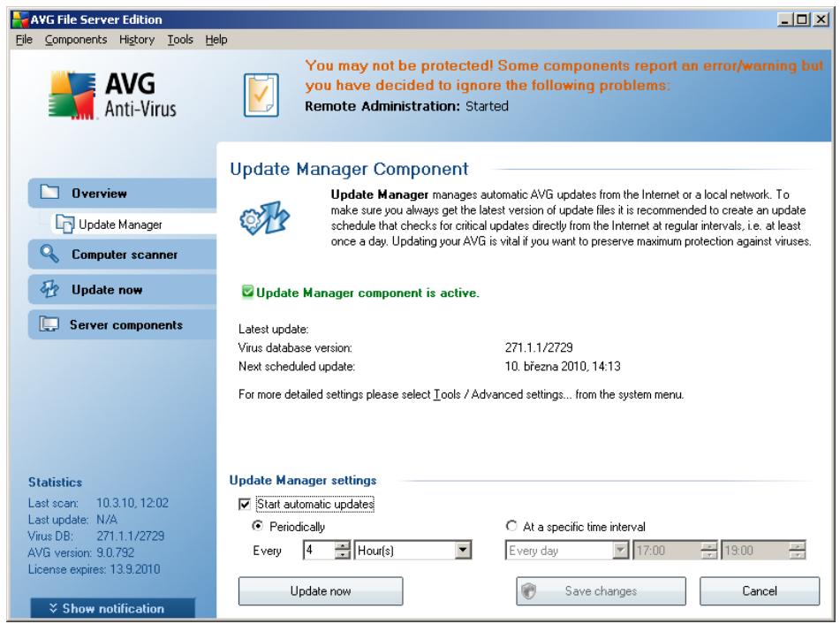The height and width of the screenshot is (624, 840).
Task: Click the Computer scanner magnifier icon
Action: tap(49, 254)
